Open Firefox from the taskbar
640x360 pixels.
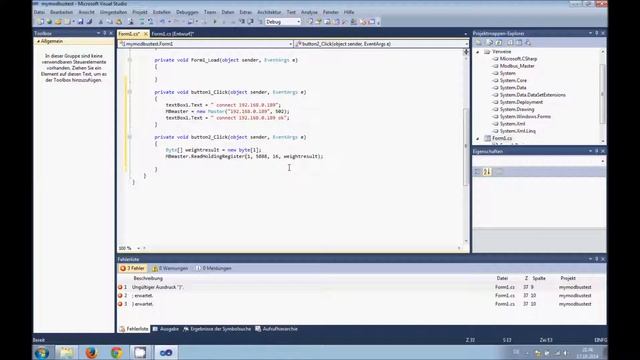click(x=91, y=353)
